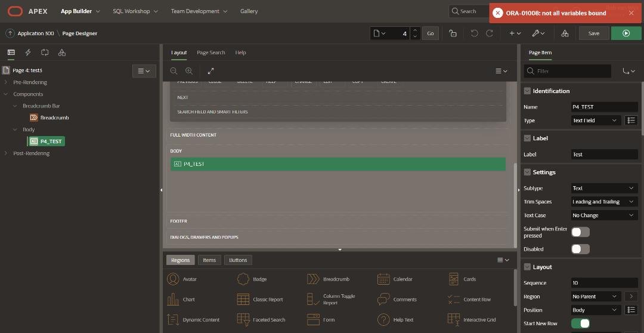Select the Chart region icon
Image resolution: width=644 pixels, height=333 pixels.
173,300
